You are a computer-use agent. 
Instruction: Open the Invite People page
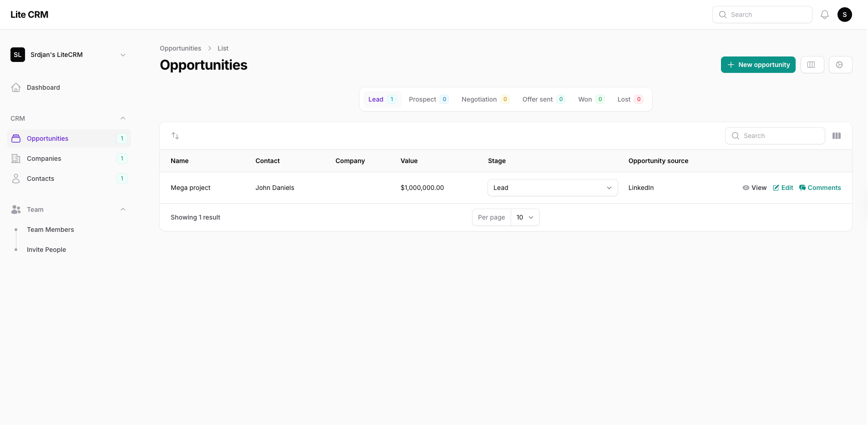[46, 249]
